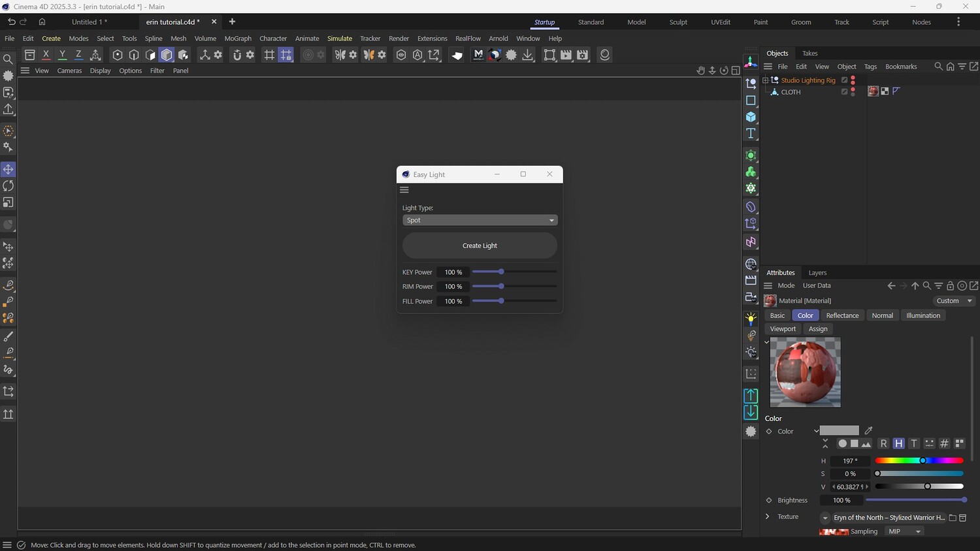Screen dimensions: 980x551
Task: Toggle the Z axis lock
Action: click(78, 55)
